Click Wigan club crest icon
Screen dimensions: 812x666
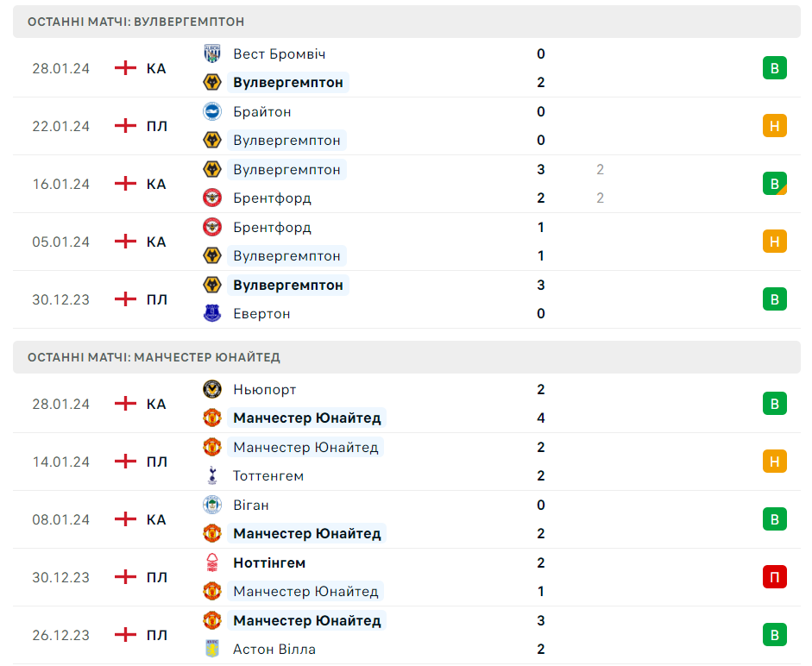(212, 505)
